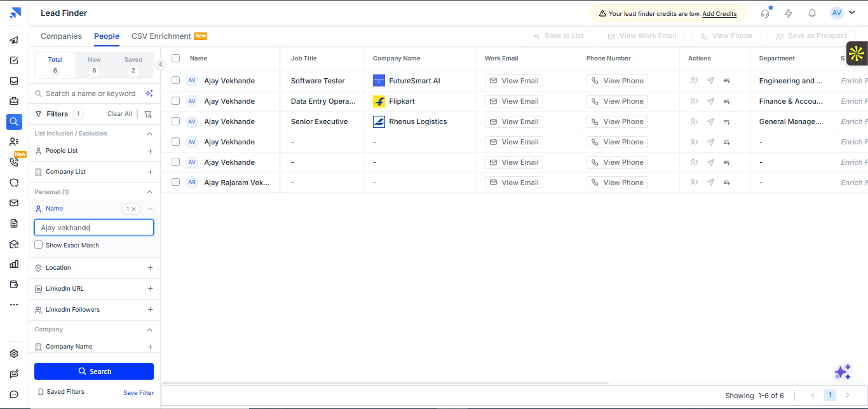Click the shield icon in sidebar
This screenshot has height=409, width=868.
(x=14, y=183)
